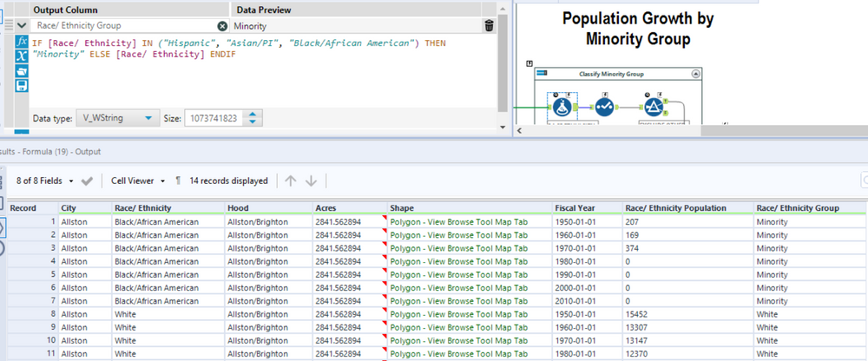Click the Shape column header
This screenshot has width=868, height=361.
click(470, 207)
